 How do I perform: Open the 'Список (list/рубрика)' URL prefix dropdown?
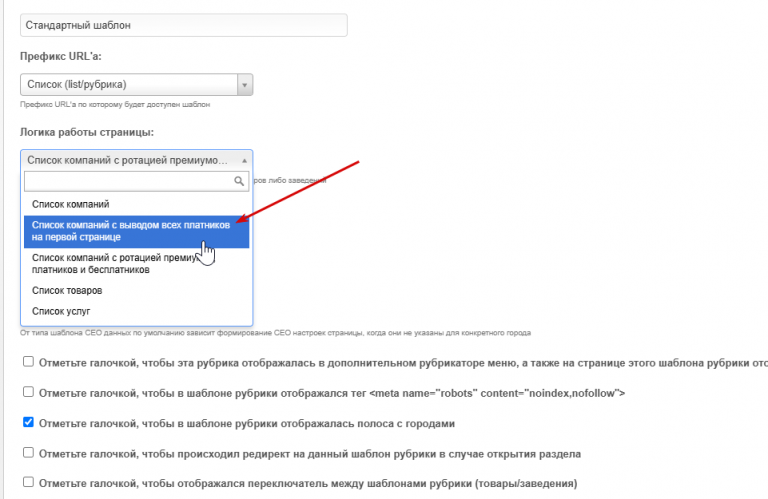pos(137,85)
